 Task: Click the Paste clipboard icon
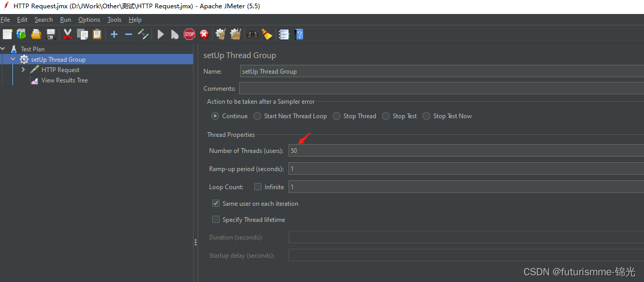(x=97, y=34)
